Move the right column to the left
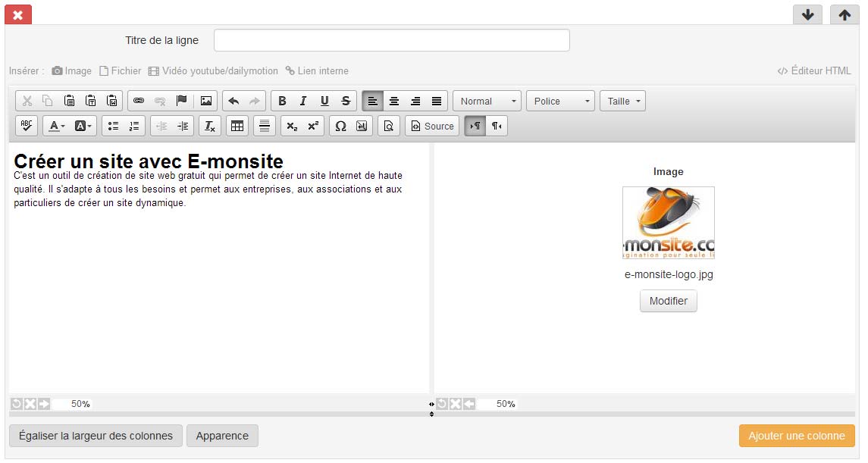The image size is (868, 463). click(x=469, y=404)
